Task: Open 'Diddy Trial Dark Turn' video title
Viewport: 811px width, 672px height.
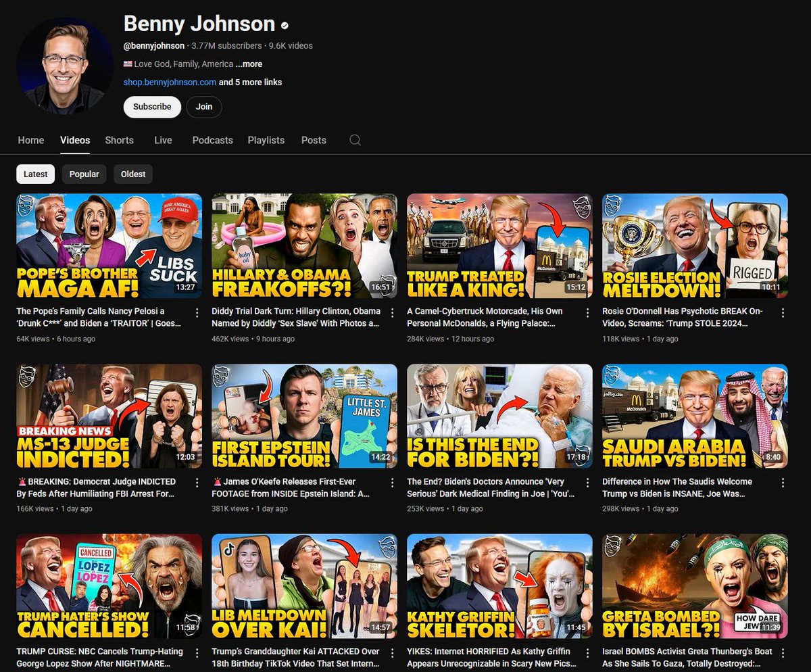Action: (x=296, y=318)
